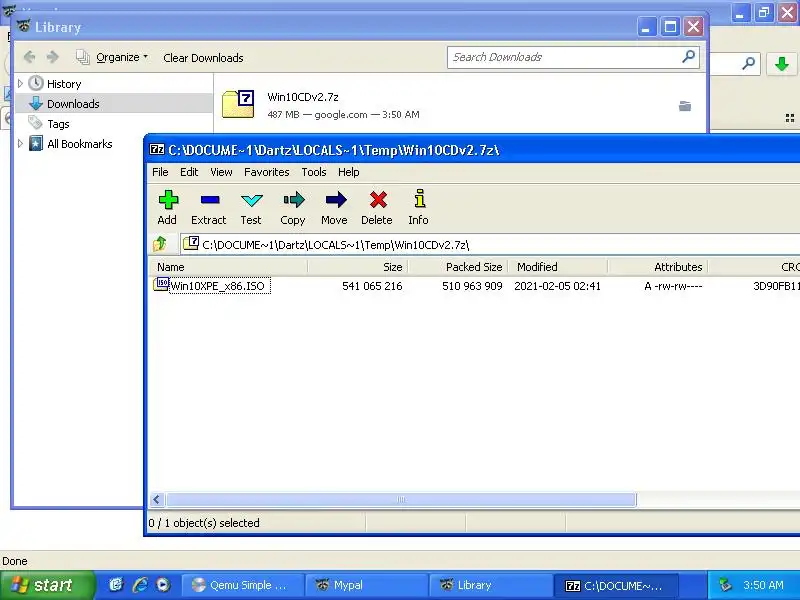Click the magnifier icon in Search Downloads
This screenshot has width=800, height=600.
click(x=688, y=56)
